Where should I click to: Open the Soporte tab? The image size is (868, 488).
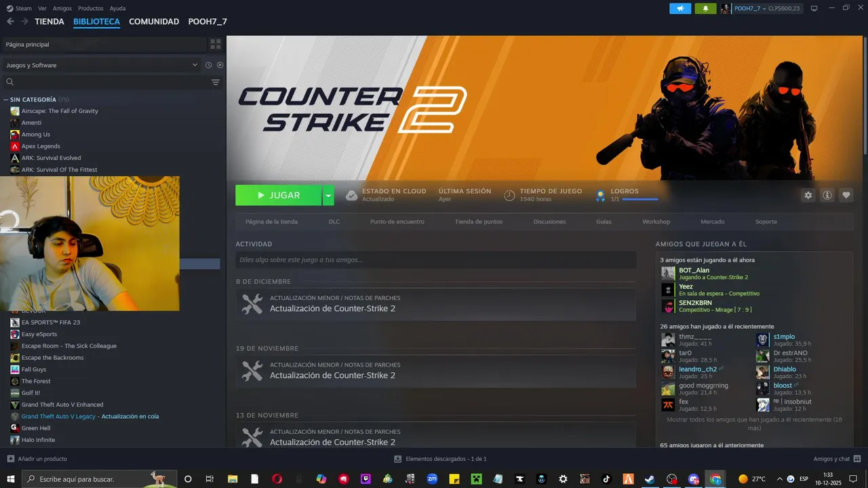pyautogui.click(x=766, y=222)
